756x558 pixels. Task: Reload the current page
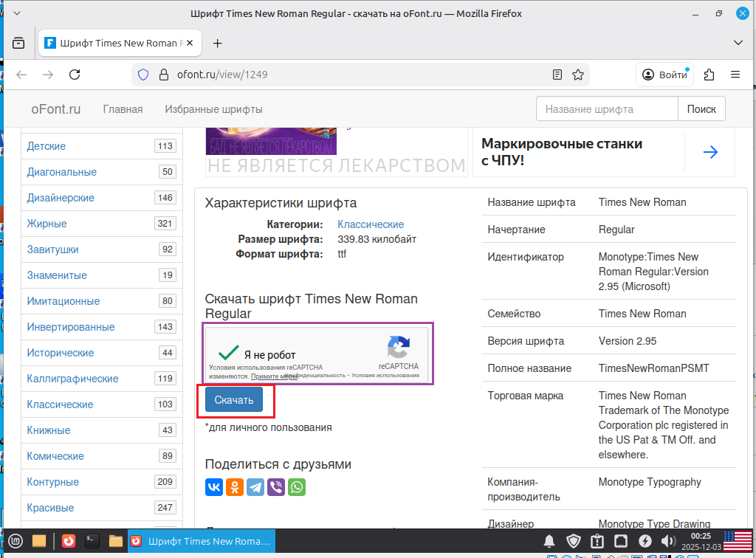[x=75, y=75]
